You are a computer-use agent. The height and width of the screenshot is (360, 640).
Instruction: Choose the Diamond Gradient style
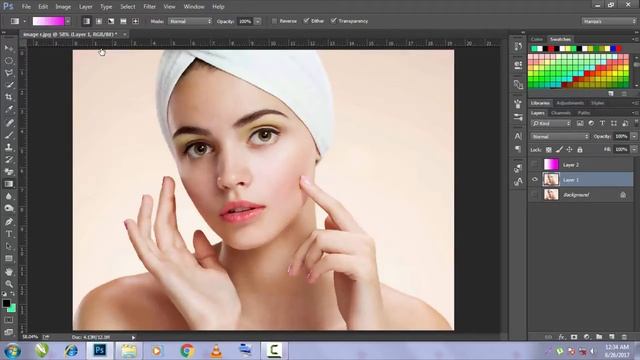coord(136,21)
